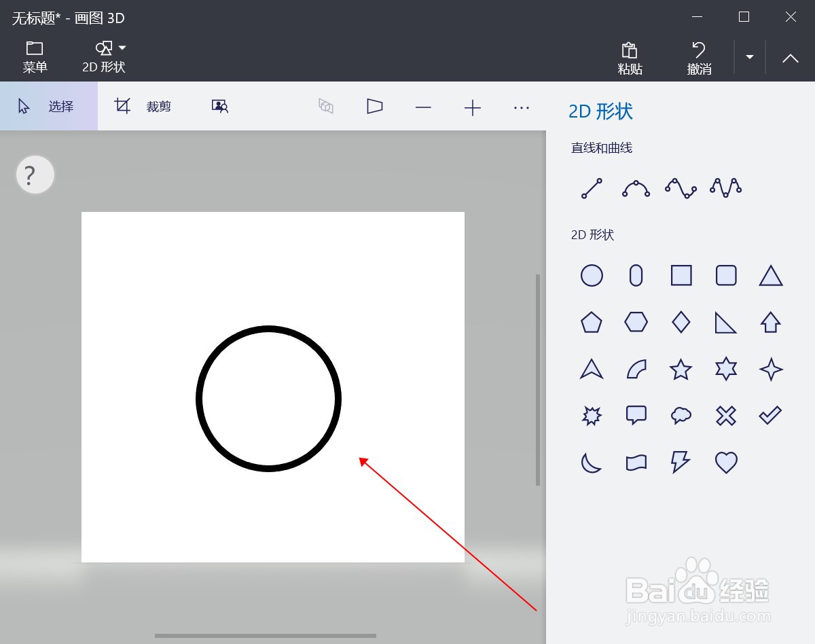This screenshot has height=644, width=815.
Task: Click the flag-shaped view toggle icon
Action: pyautogui.click(x=375, y=106)
